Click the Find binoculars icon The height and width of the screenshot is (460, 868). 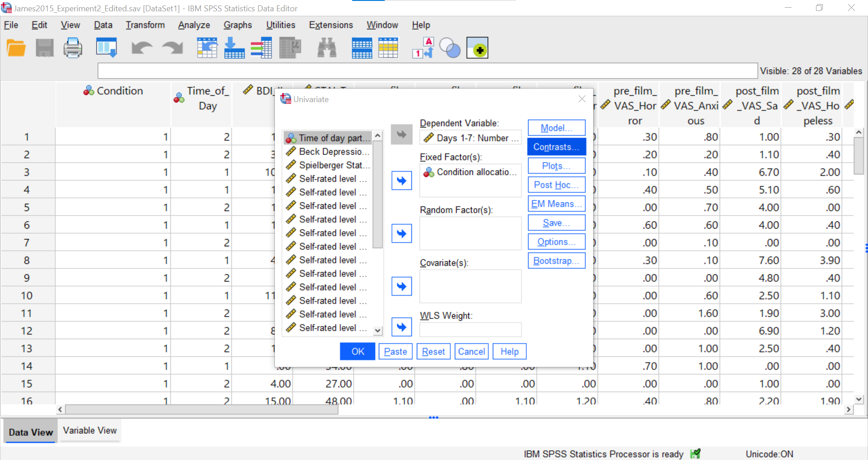pyautogui.click(x=327, y=48)
